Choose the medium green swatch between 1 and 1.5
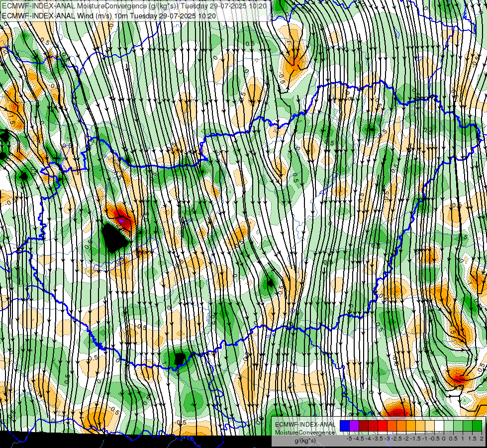 [x=468, y=426]
